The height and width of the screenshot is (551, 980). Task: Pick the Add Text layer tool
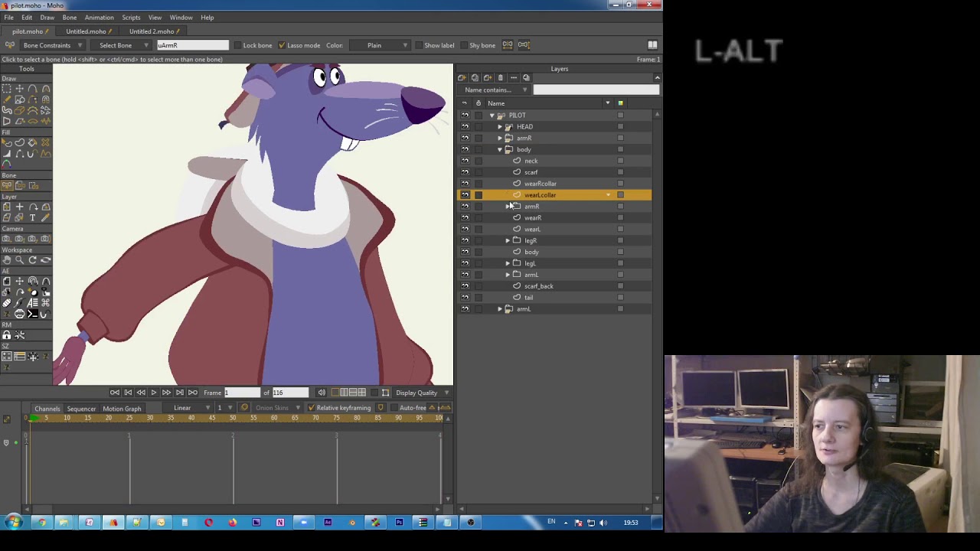33,218
